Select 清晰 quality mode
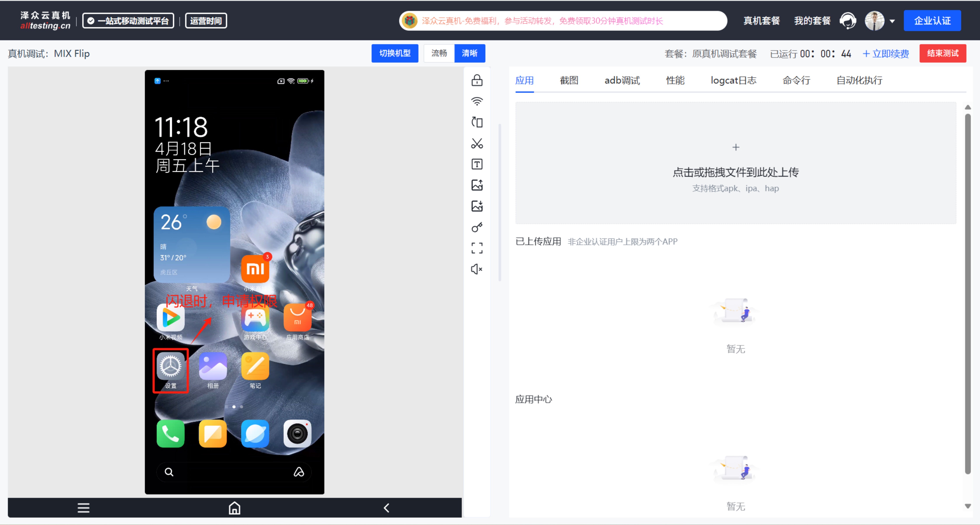980x525 pixels. point(469,53)
